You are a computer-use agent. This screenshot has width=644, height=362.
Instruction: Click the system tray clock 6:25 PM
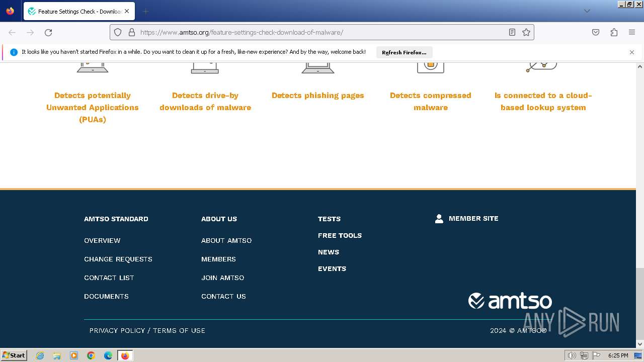pyautogui.click(x=618, y=355)
